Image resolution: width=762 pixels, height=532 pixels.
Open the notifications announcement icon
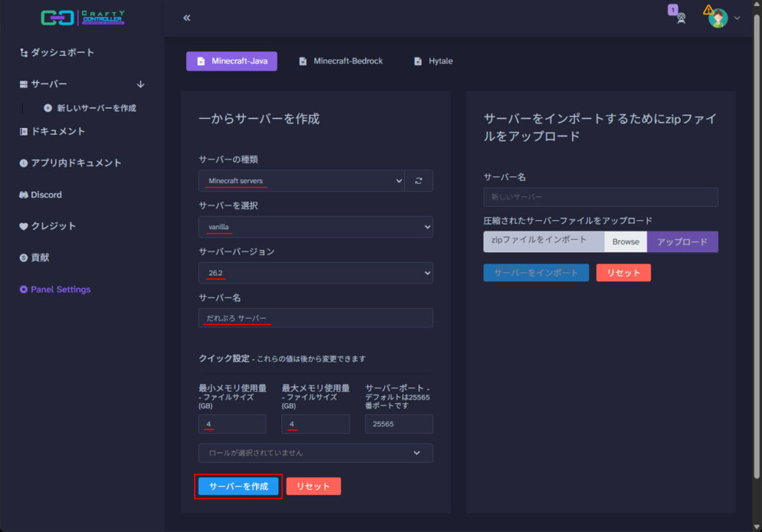coord(682,19)
